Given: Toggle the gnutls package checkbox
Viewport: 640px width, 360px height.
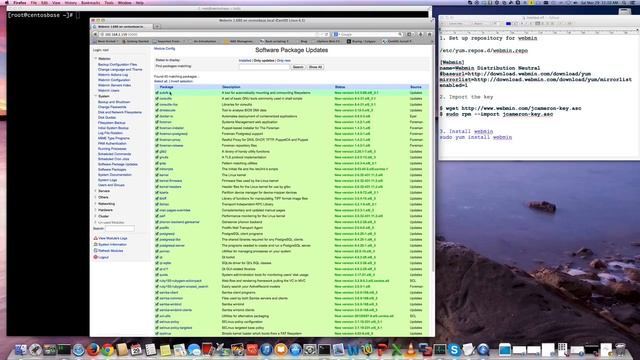Looking at the screenshot, I should click(157, 157).
